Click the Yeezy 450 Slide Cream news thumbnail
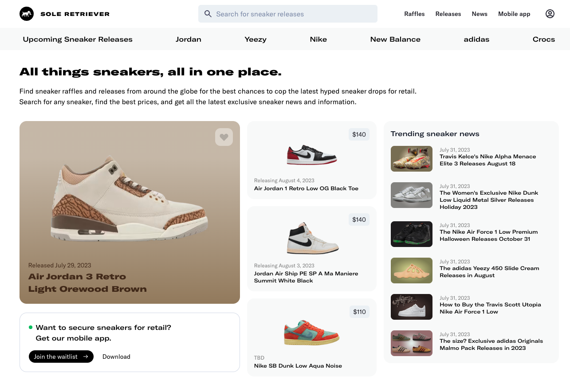The height and width of the screenshot is (392, 570). (411, 270)
